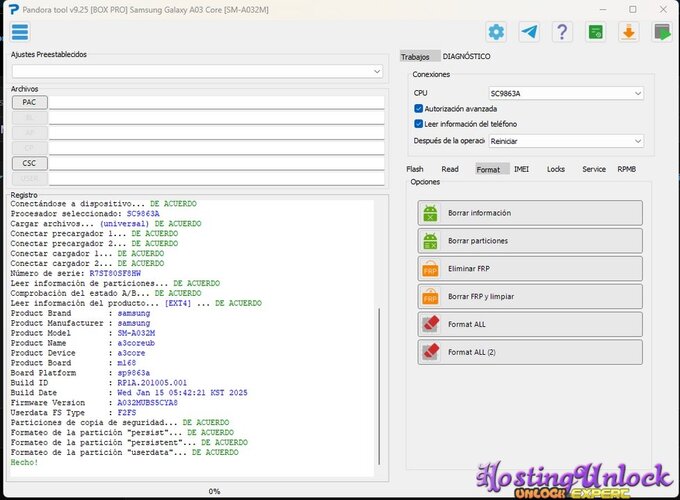Viewport: 680px width, 500px height.
Task: Click the green screenshot tool icon
Action: (595, 32)
